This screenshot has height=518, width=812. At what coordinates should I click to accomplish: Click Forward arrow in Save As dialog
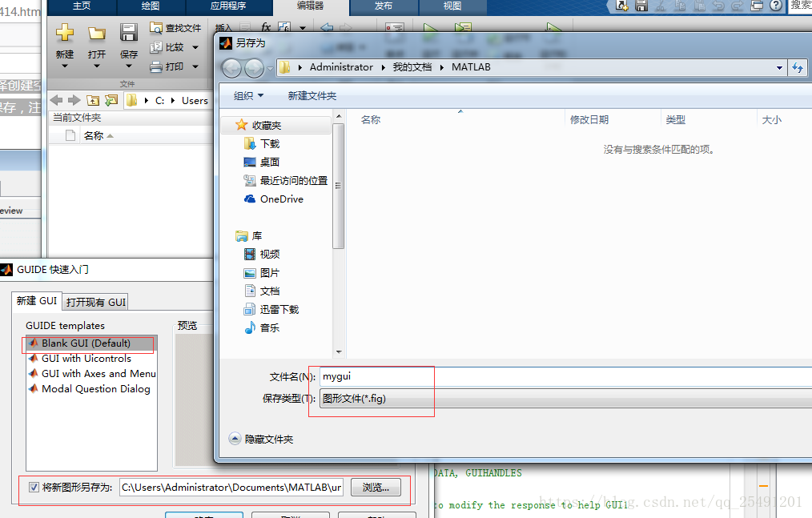click(x=254, y=68)
